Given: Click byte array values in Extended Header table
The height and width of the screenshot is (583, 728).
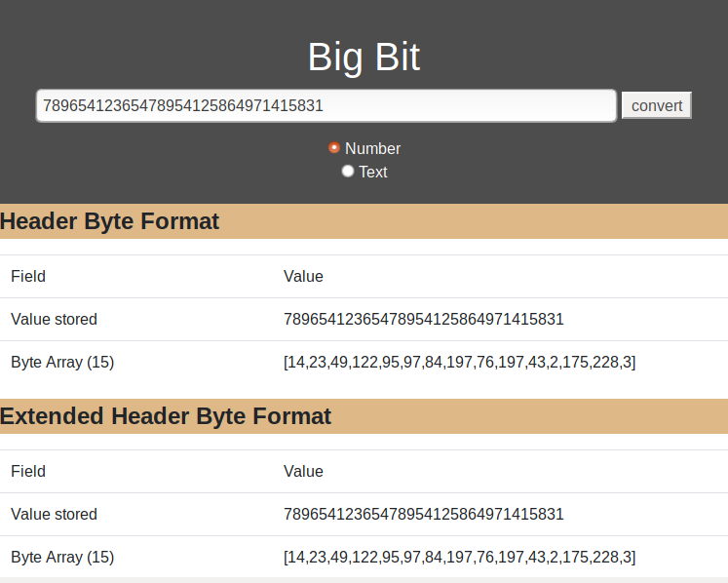Looking at the screenshot, I should coord(459,558).
